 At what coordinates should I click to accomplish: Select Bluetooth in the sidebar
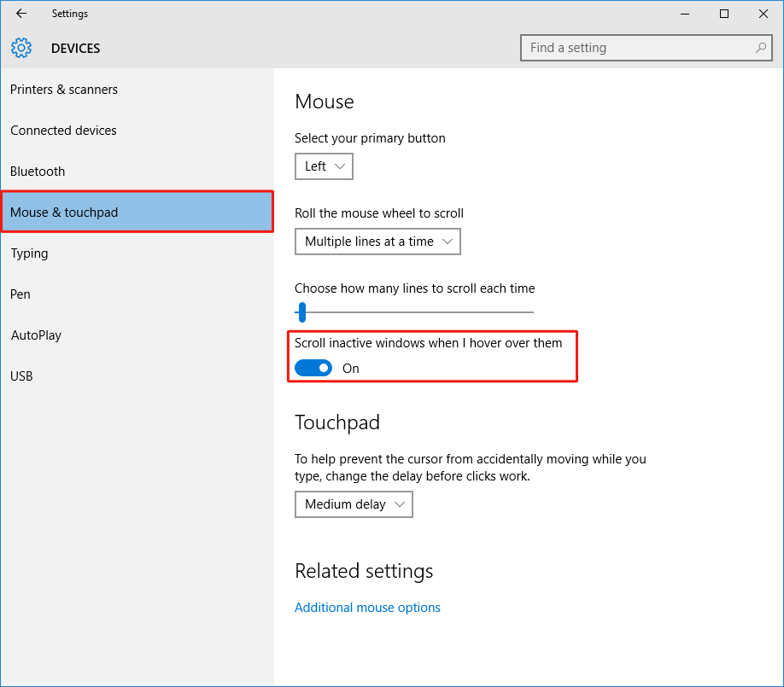click(38, 172)
